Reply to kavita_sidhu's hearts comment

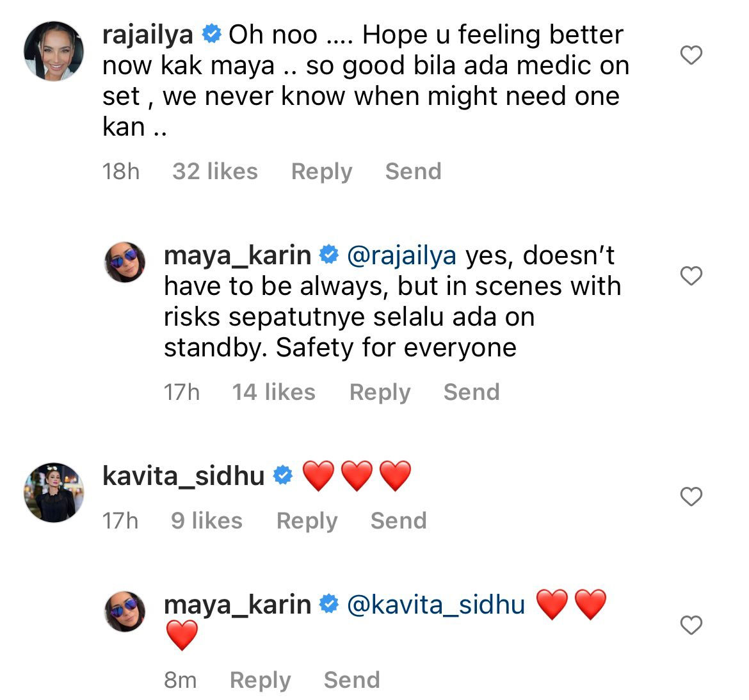coord(307,521)
